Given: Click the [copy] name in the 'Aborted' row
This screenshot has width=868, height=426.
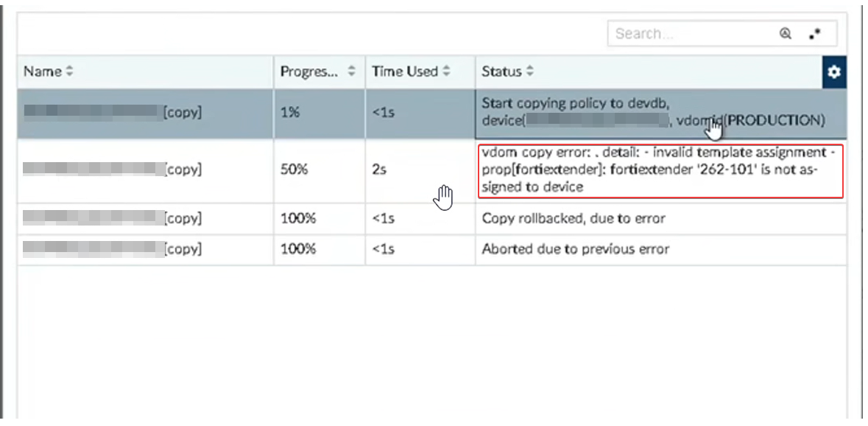Looking at the screenshot, I should [x=113, y=249].
